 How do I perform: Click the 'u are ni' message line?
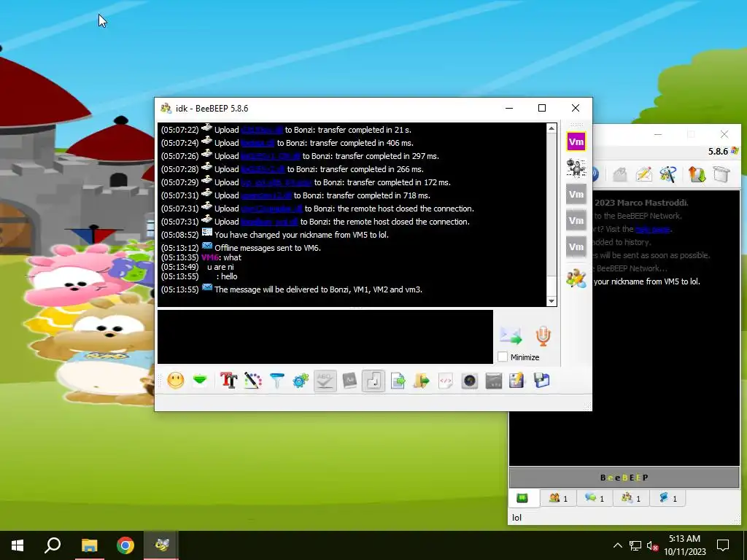220,267
